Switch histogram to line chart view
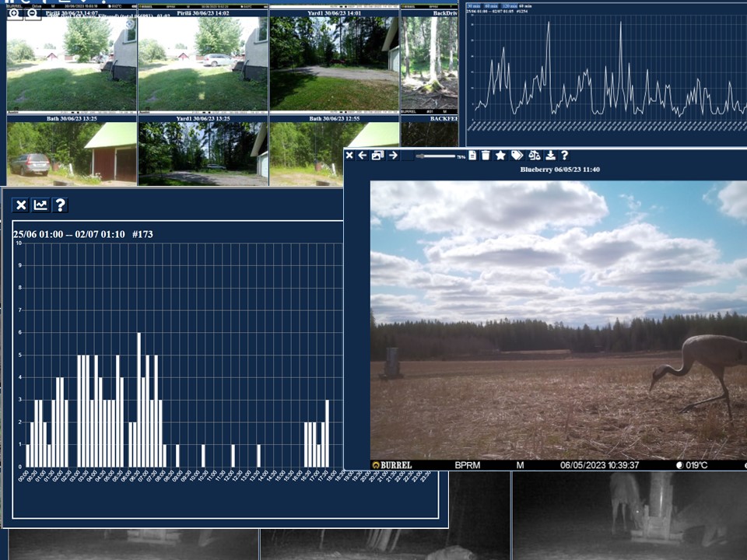 coord(40,205)
